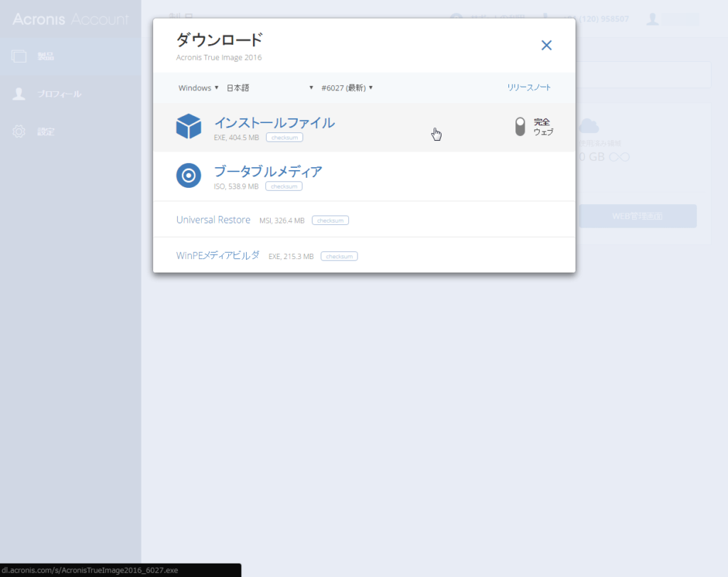Viewport: 728px width, 577px height.
Task: Click the cloud storage icon in background
Action: click(x=589, y=125)
